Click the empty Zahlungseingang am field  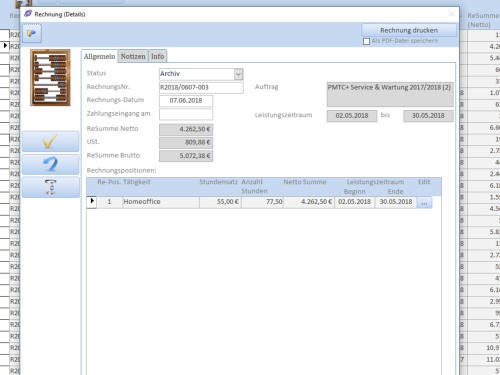point(186,114)
